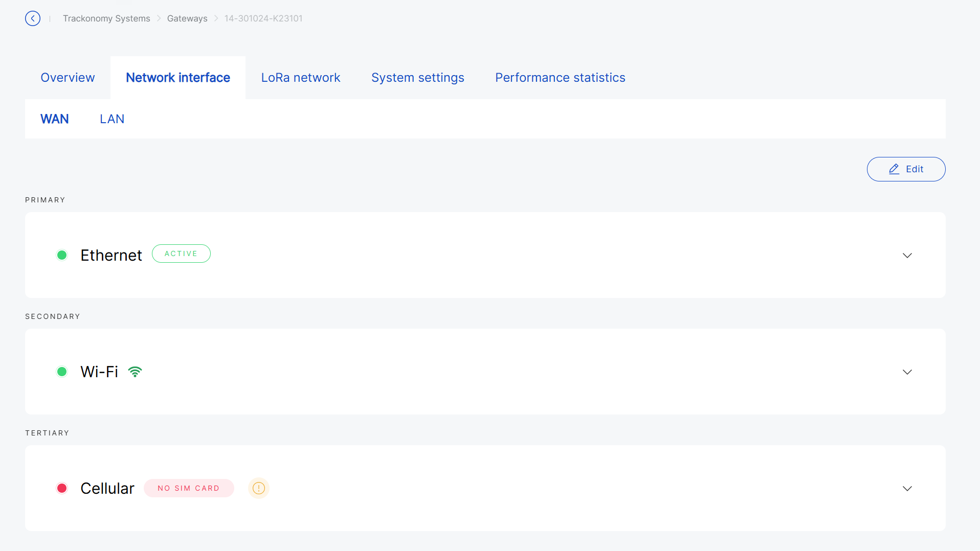View the Performance statistics tab
This screenshot has width=980, height=551.
click(560, 78)
